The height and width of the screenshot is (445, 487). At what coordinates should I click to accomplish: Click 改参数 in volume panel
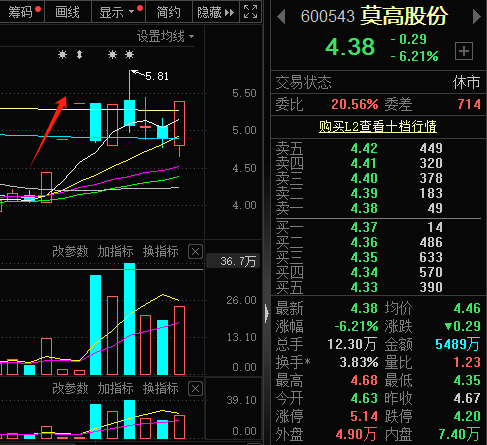click(70, 252)
